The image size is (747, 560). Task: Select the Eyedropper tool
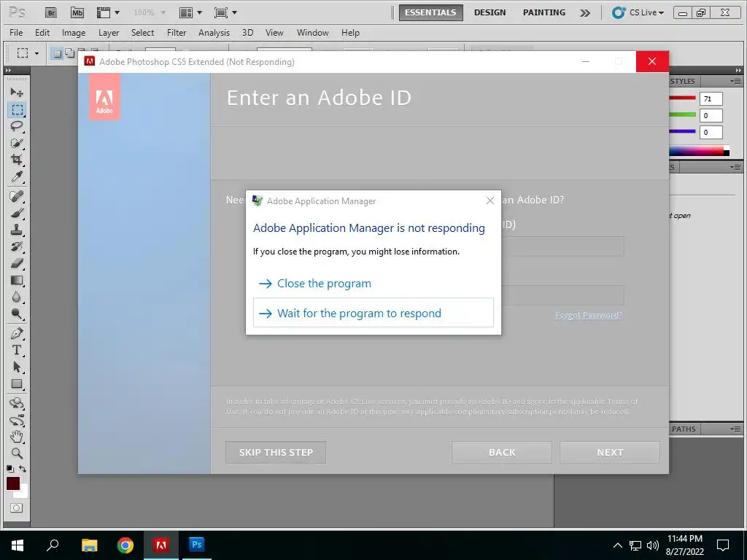[17, 176]
